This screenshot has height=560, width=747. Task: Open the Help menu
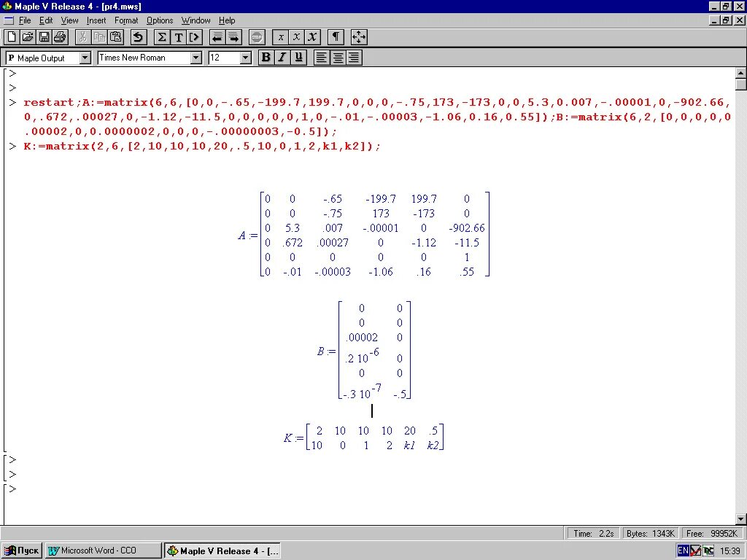(227, 20)
